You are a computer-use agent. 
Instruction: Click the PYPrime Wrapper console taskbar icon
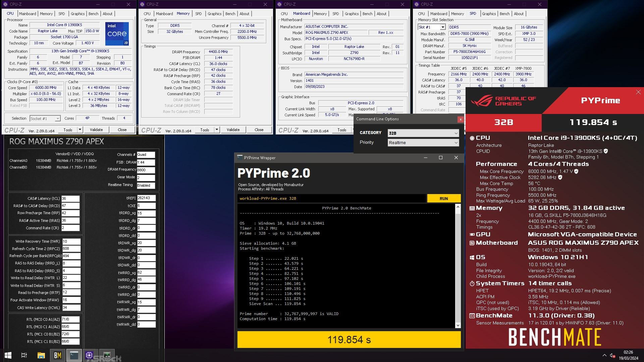coord(74,355)
